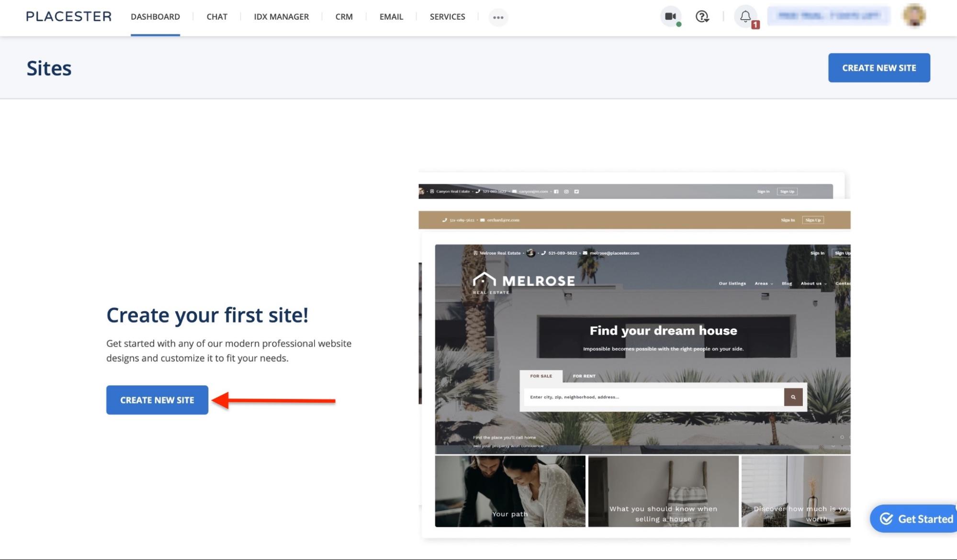Click the envelope icon beside melrose@placester.com
Screen dimensions: 957x560
[585, 253]
